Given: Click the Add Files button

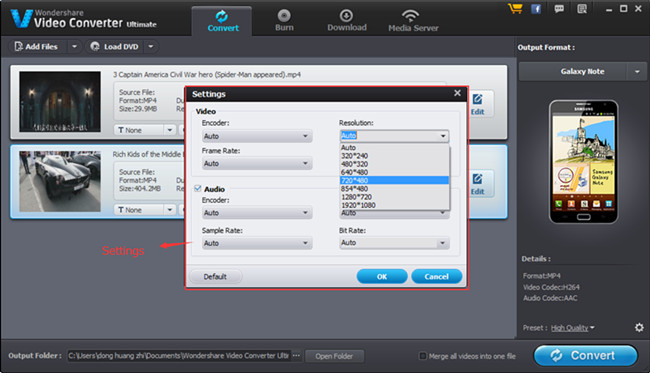Looking at the screenshot, I should click(x=36, y=46).
